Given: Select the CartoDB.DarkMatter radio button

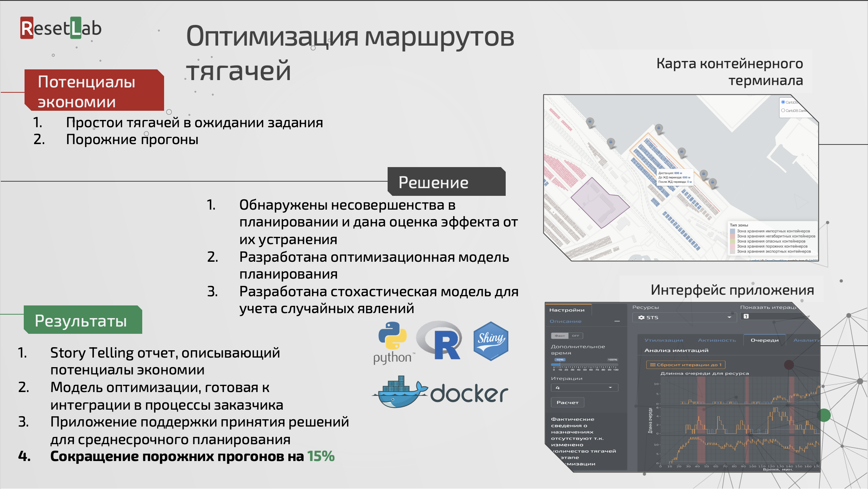Looking at the screenshot, I should click(783, 110).
